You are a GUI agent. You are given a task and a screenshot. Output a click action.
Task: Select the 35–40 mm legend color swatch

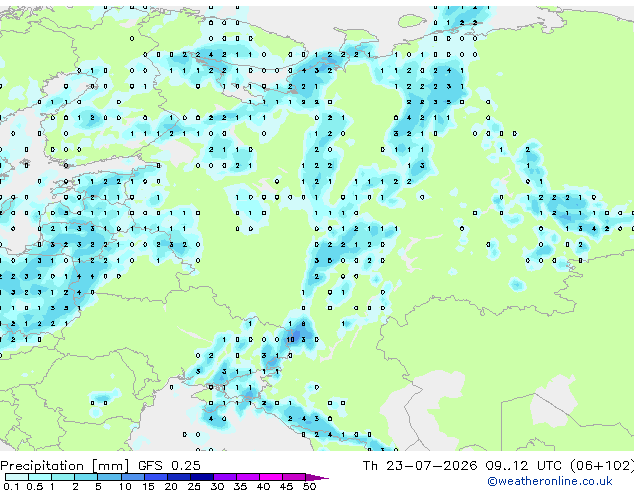[248, 477]
